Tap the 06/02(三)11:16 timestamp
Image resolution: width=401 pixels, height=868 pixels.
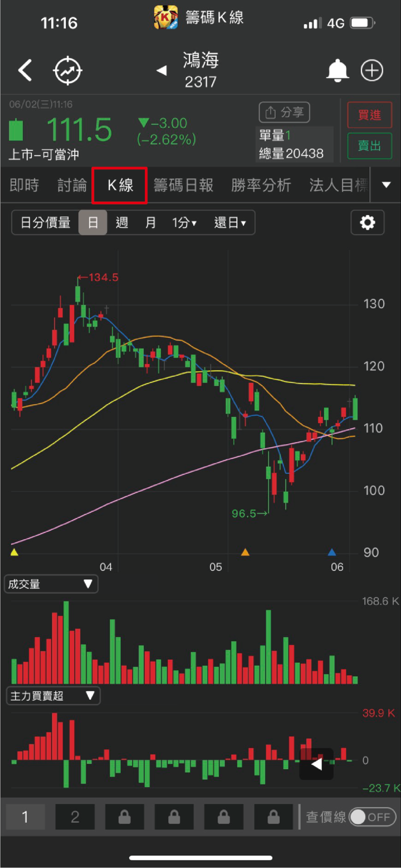tap(41, 104)
